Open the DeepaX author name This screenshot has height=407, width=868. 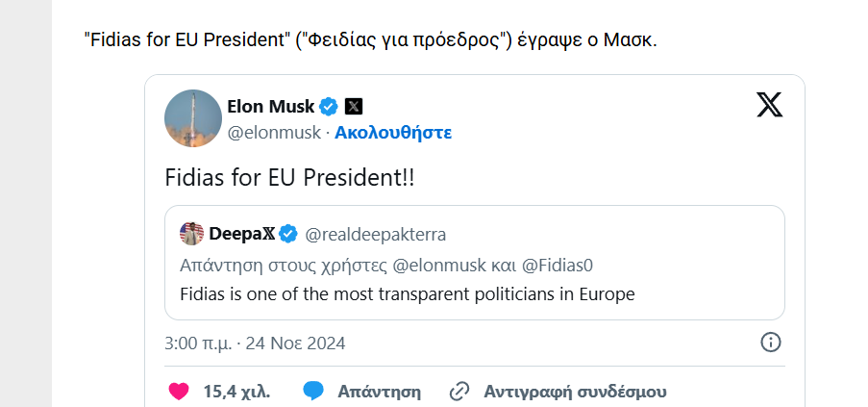tap(241, 234)
